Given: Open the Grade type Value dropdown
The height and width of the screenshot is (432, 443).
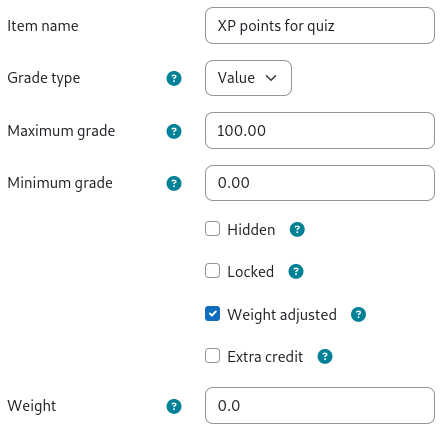Looking at the screenshot, I should click(x=248, y=78).
